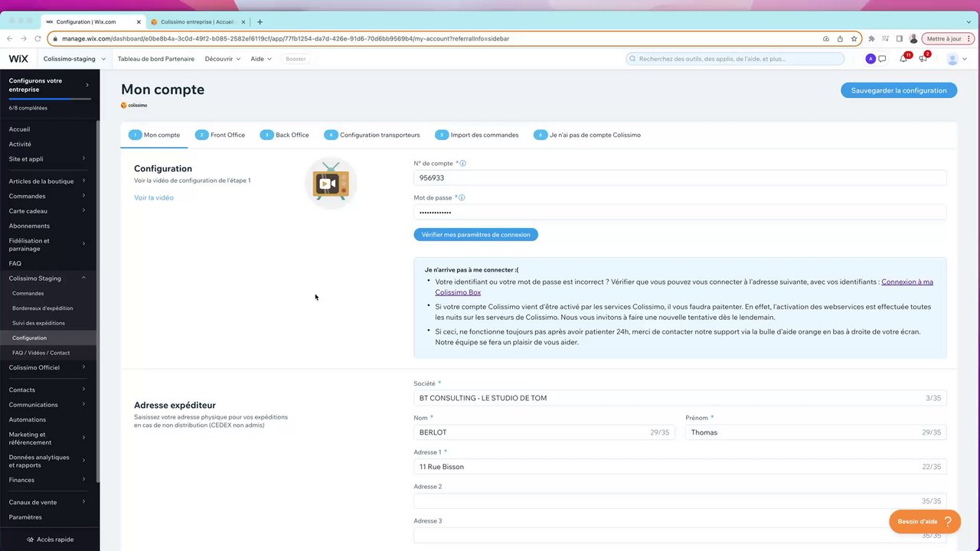980x551 pixels.
Task: Open Accès rapide at sidebar bottom
Action: tap(50, 540)
